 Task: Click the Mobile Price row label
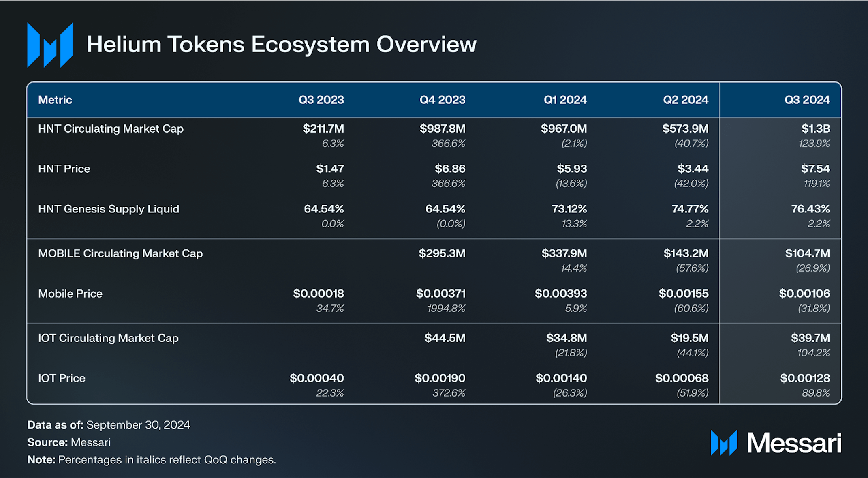(x=70, y=294)
